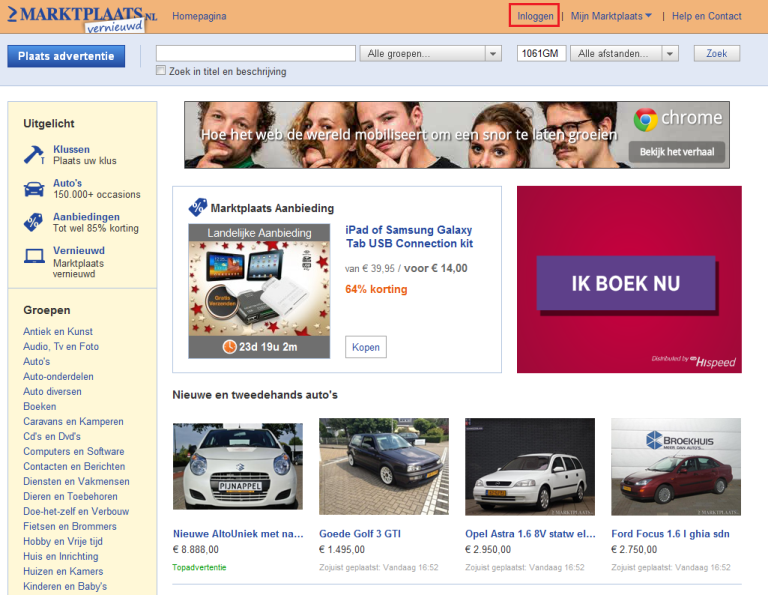Open Ford Focus 1.6 I ghia listing
Viewport: 768px width, 595px height.
click(x=671, y=534)
